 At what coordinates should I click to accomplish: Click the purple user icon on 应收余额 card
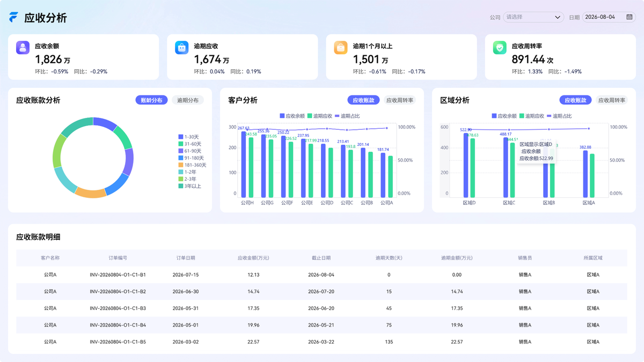click(23, 47)
